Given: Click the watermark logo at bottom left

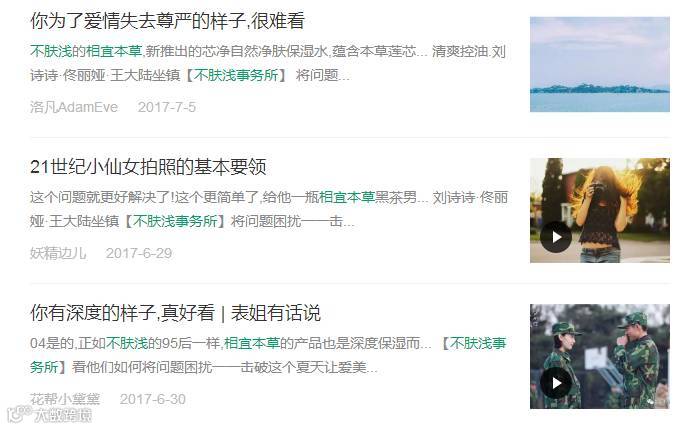Looking at the screenshot, I should pos(50,415).
